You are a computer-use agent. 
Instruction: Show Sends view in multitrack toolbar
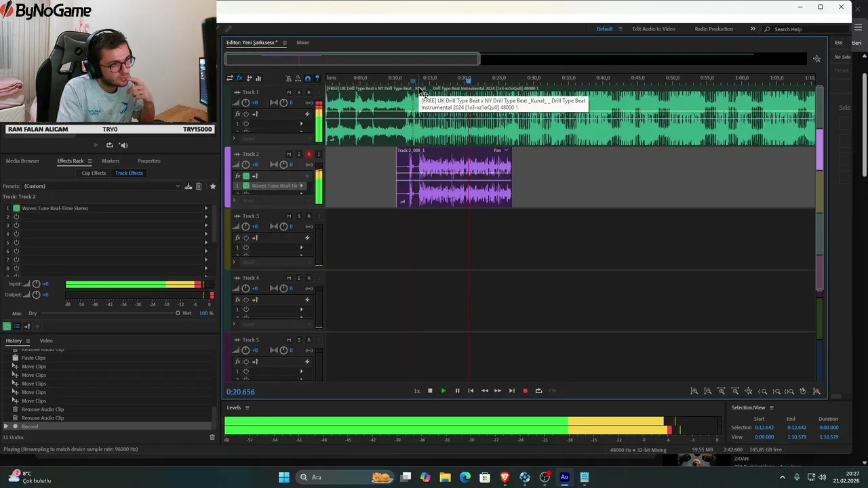point(249,78)
